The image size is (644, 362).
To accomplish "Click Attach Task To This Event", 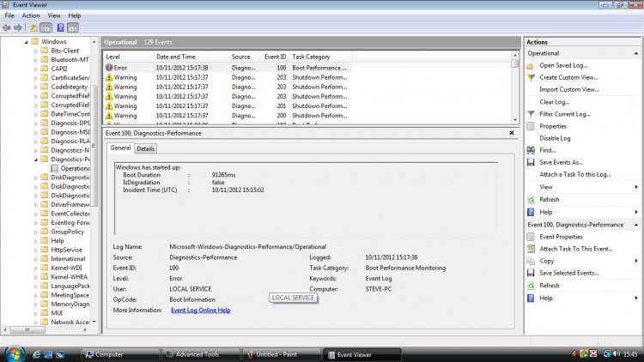I will (x=576, y=249).
